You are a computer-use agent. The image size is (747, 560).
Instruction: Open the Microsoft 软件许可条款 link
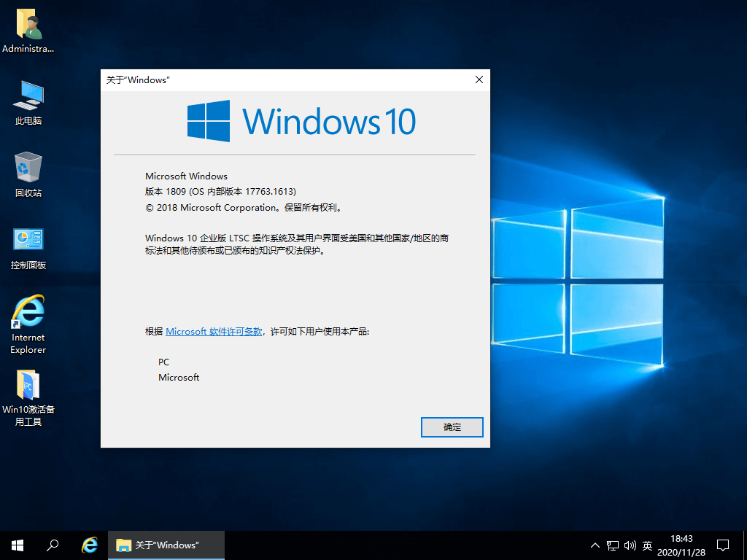click(x=214, y=332)
